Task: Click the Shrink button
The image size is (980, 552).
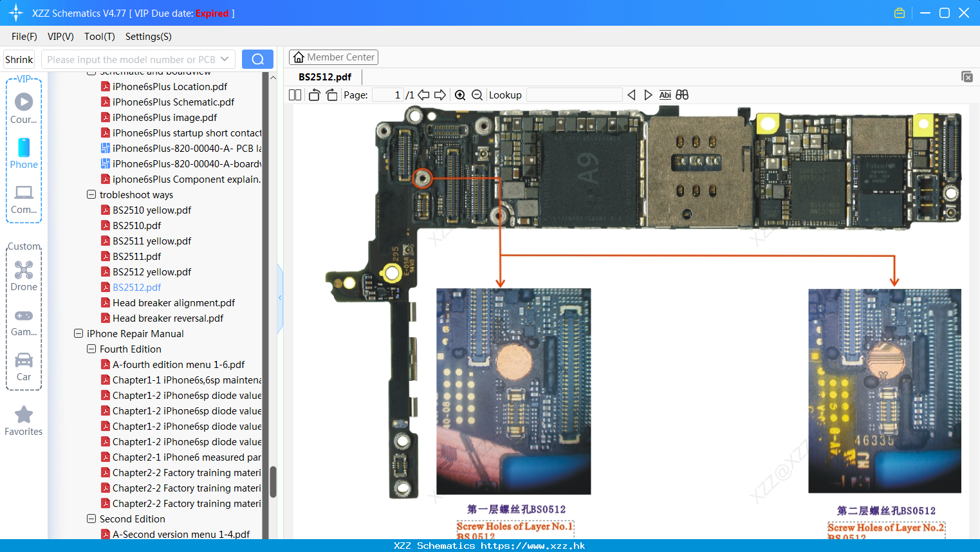Action: [19, 59]
